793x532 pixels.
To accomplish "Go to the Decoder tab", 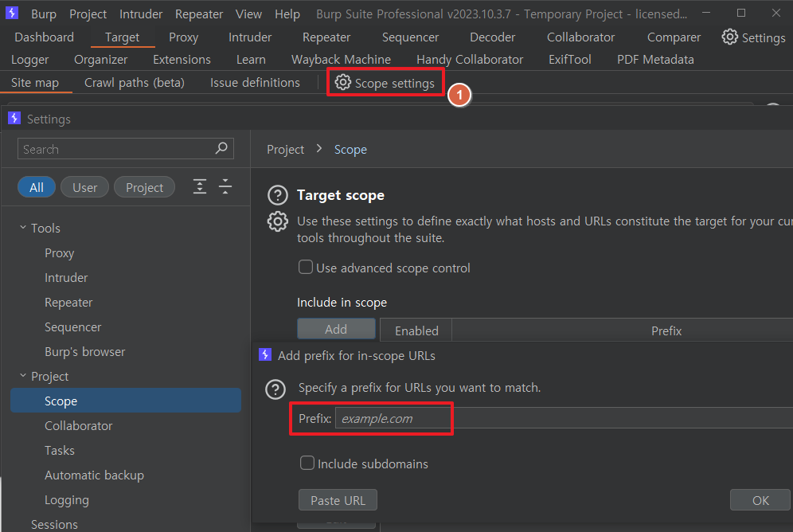I will (492, 37).
